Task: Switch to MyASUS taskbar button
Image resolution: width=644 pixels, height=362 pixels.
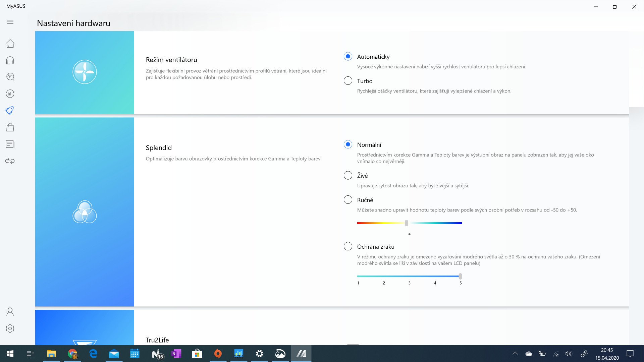Action: pyautogui.click(x=301, y=354)
